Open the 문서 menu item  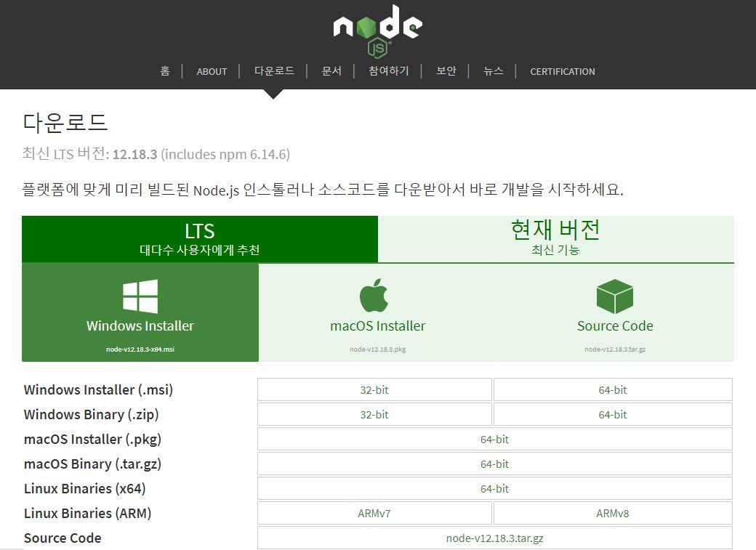[x=331, y=71]
